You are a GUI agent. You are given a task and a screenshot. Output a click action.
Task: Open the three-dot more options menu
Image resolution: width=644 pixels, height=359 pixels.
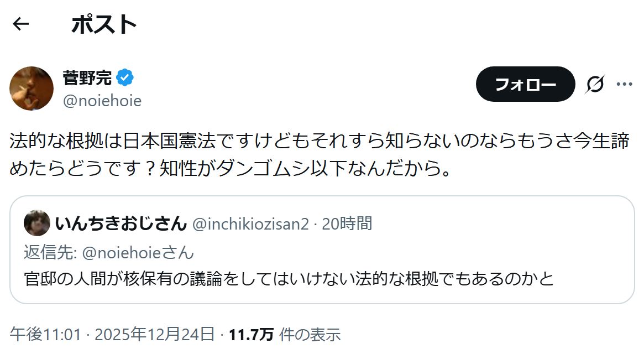(x=624, y=84)
